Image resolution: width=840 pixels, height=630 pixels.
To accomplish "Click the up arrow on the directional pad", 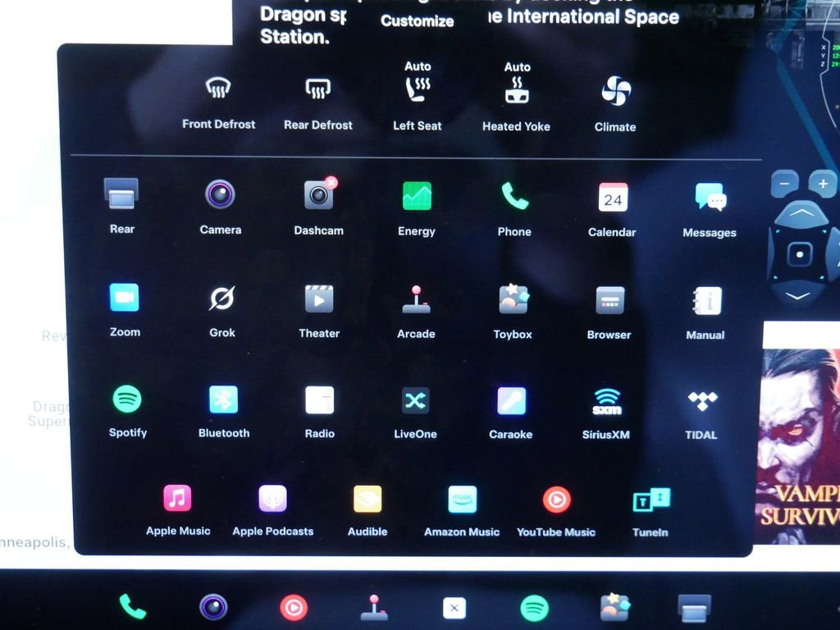I will tap(801, 214).
